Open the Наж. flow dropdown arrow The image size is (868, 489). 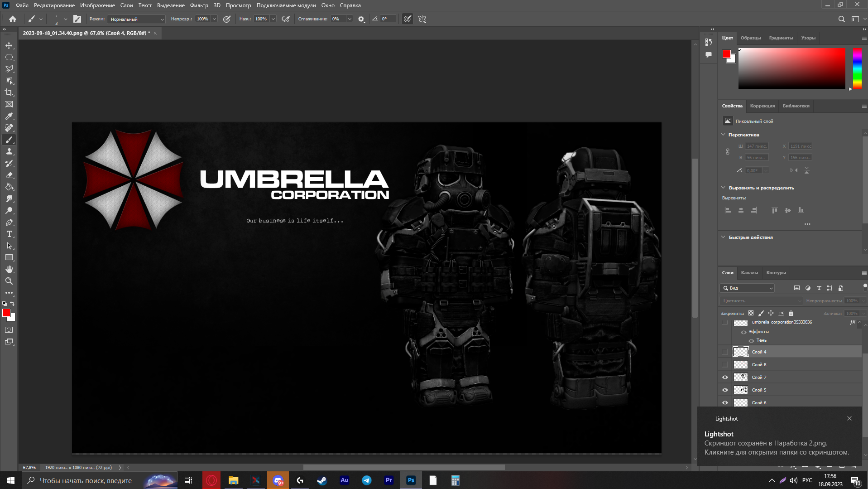[273, 19]
